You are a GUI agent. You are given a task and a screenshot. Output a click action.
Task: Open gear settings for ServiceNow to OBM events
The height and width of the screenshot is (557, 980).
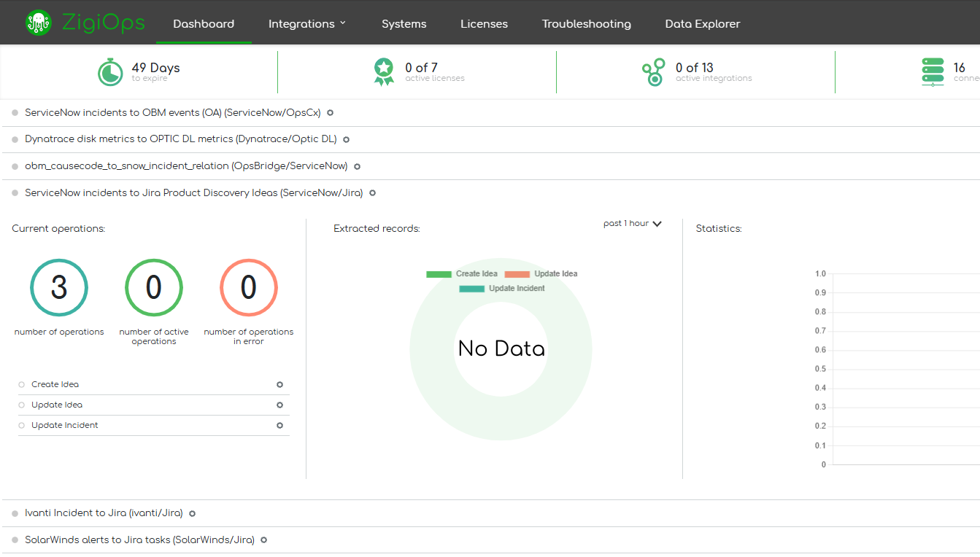click(330, 113)
